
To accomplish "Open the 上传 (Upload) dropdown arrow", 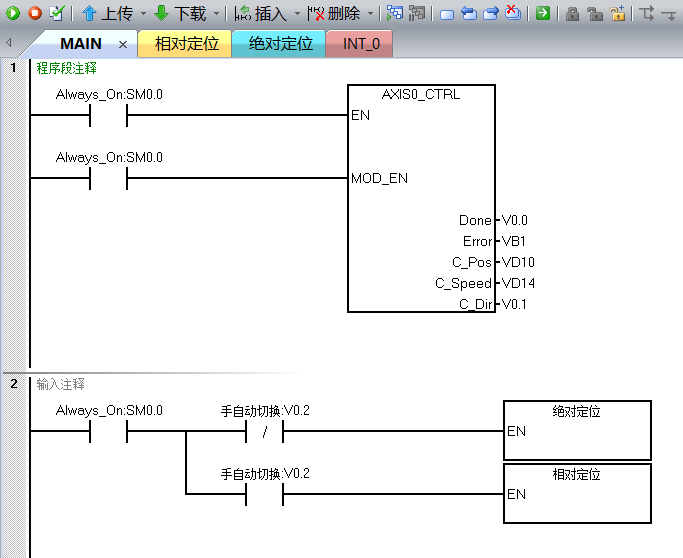I will (143, 14).
